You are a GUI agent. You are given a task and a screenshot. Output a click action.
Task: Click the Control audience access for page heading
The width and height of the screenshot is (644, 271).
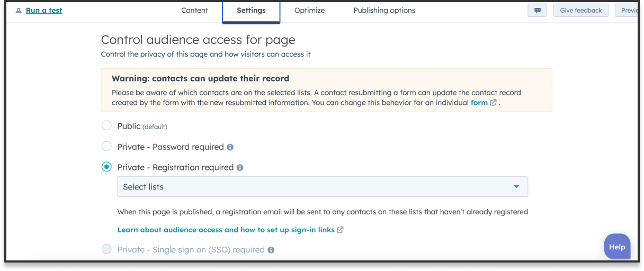coord(198,40)
